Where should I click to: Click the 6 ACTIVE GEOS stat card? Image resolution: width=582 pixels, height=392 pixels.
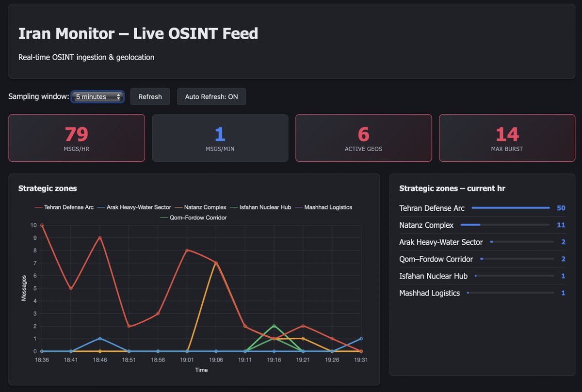click(364, 138)
